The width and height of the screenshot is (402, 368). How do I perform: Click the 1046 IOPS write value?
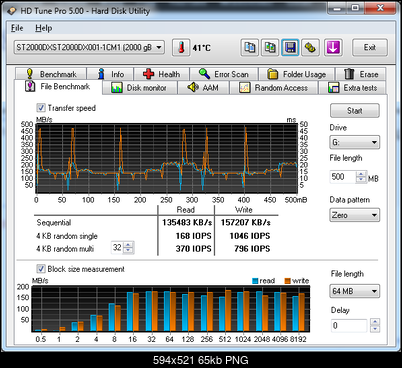point(250,236)
